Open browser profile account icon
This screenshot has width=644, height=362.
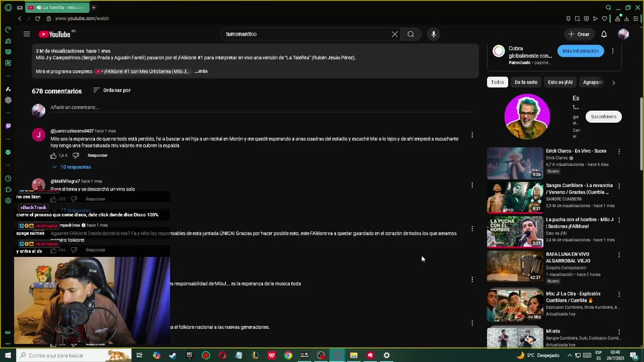(x=617, y=19)
